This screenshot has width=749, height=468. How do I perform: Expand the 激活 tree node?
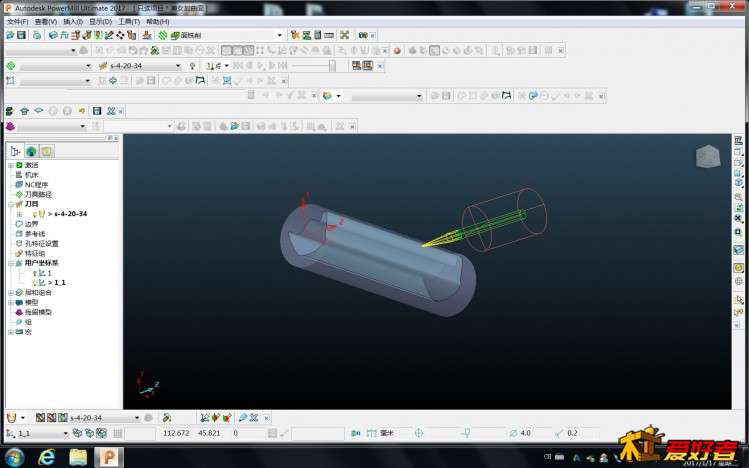coord(11,165)
